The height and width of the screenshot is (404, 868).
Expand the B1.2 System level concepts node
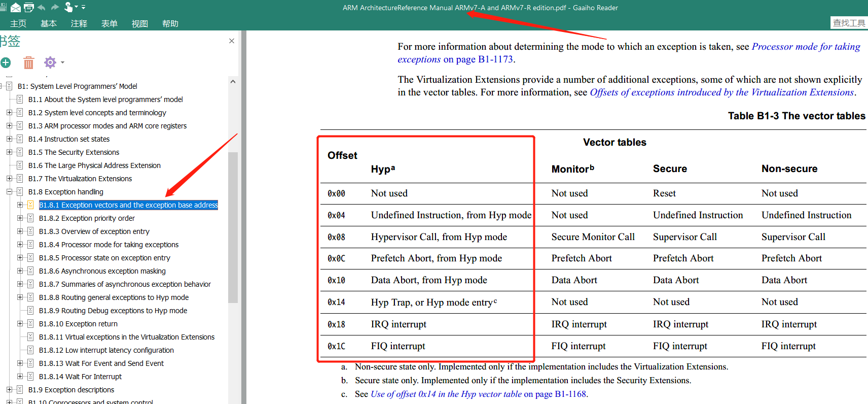click(x=9, y=113)
